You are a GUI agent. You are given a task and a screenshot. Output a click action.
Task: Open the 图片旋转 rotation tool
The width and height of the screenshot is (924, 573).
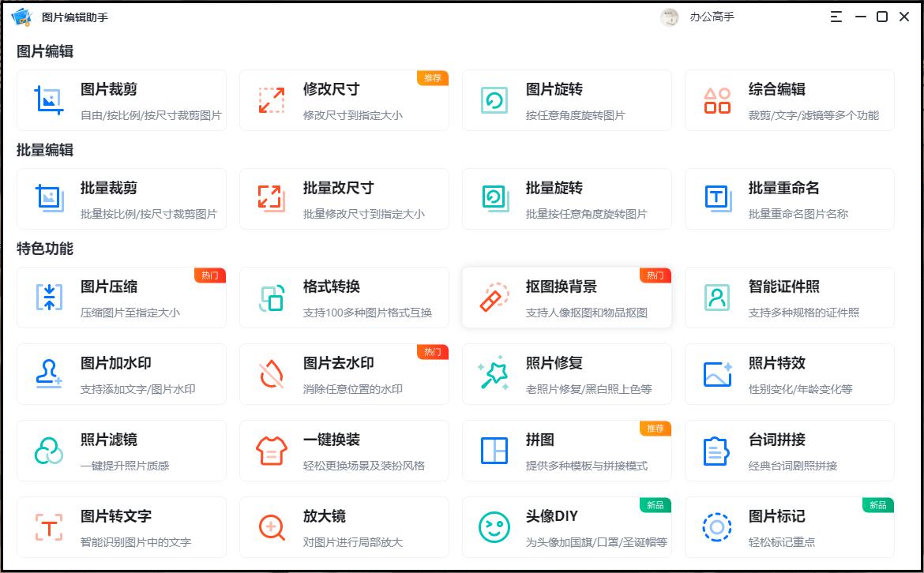click(567, 99)
